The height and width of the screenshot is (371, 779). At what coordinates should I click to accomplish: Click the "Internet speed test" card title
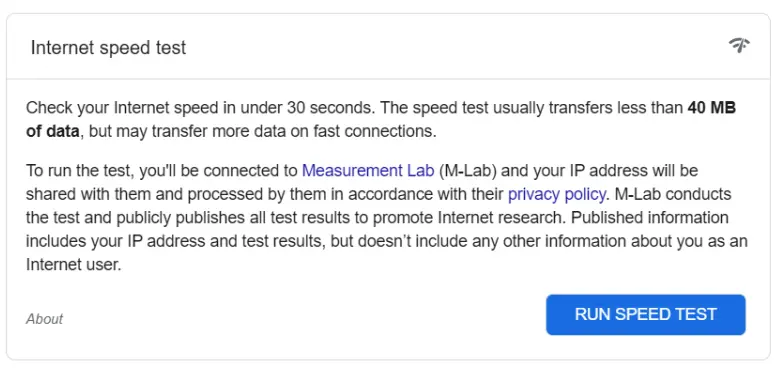(x=108, y=48)
